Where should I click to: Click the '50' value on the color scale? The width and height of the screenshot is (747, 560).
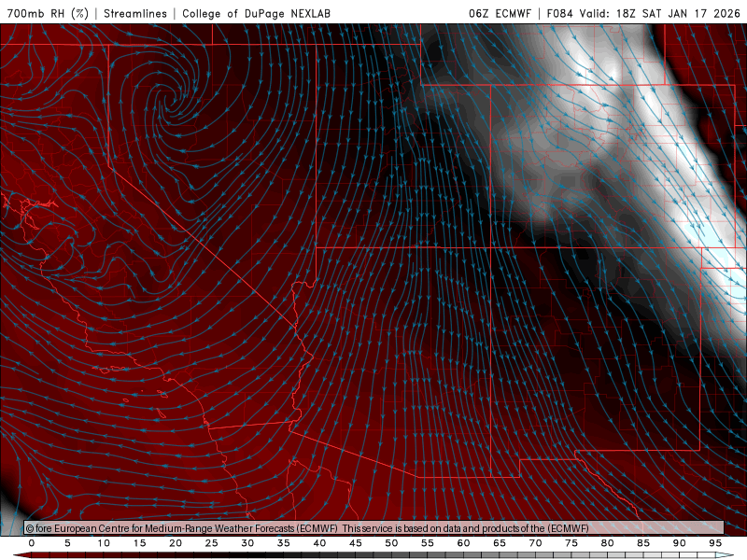tap(391, 543)
